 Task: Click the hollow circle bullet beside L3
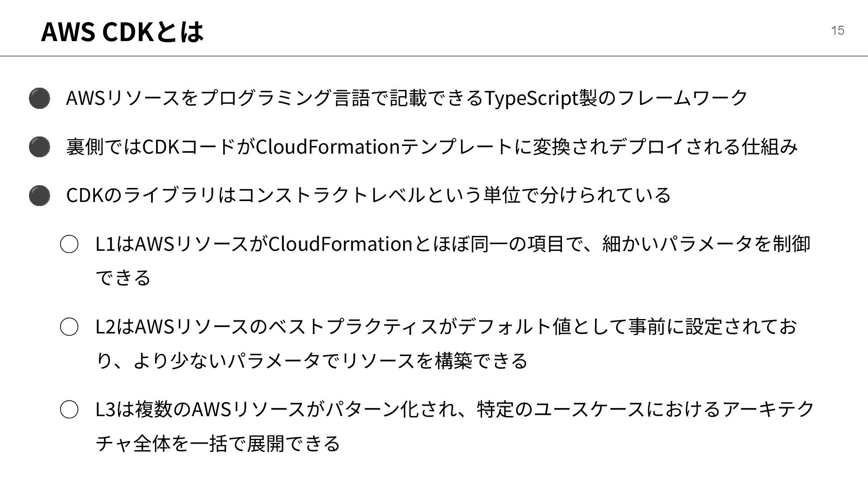coord(69,409)
